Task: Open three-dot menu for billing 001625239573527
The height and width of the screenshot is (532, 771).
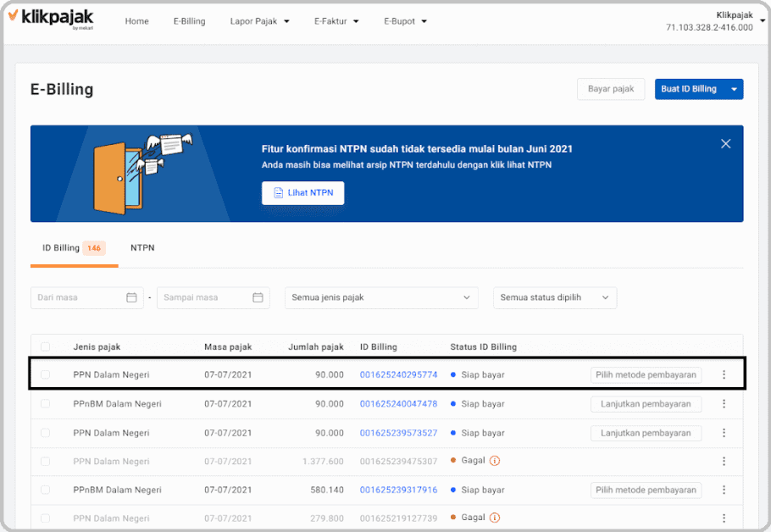Action: pyautogui.click(x=724, y=433)
